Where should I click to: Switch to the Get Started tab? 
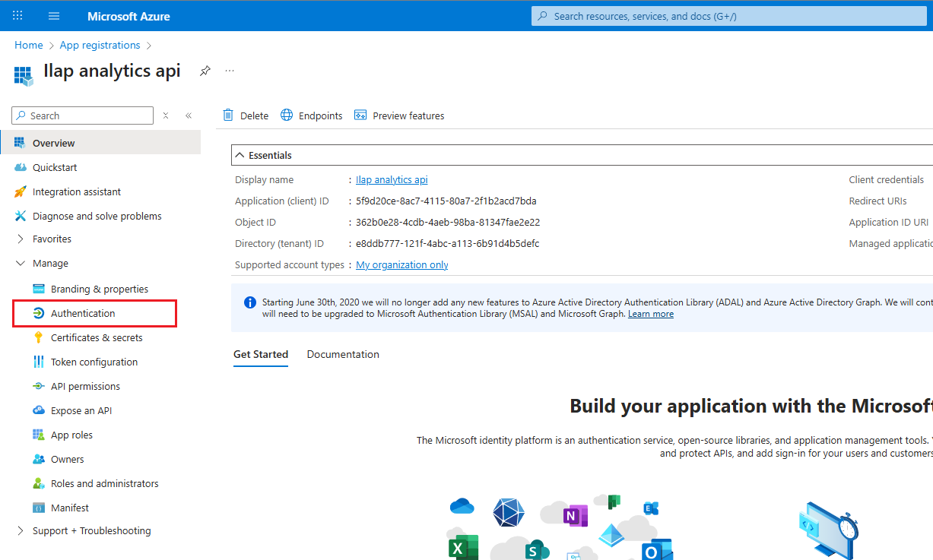(x=261, y=354)
